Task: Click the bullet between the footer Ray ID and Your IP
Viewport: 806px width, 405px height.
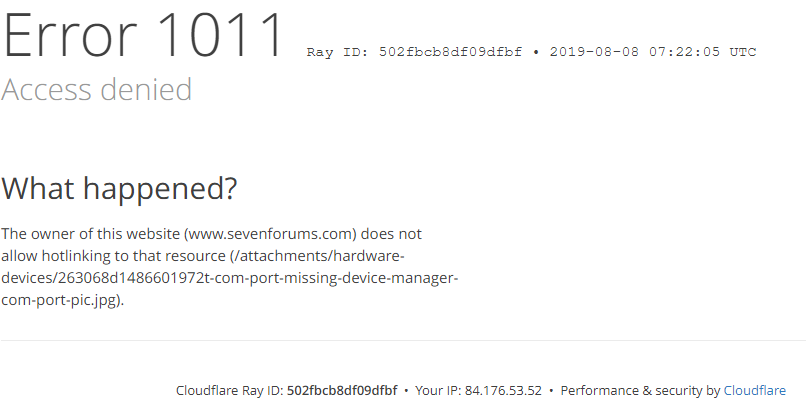Action: point(406,391)
